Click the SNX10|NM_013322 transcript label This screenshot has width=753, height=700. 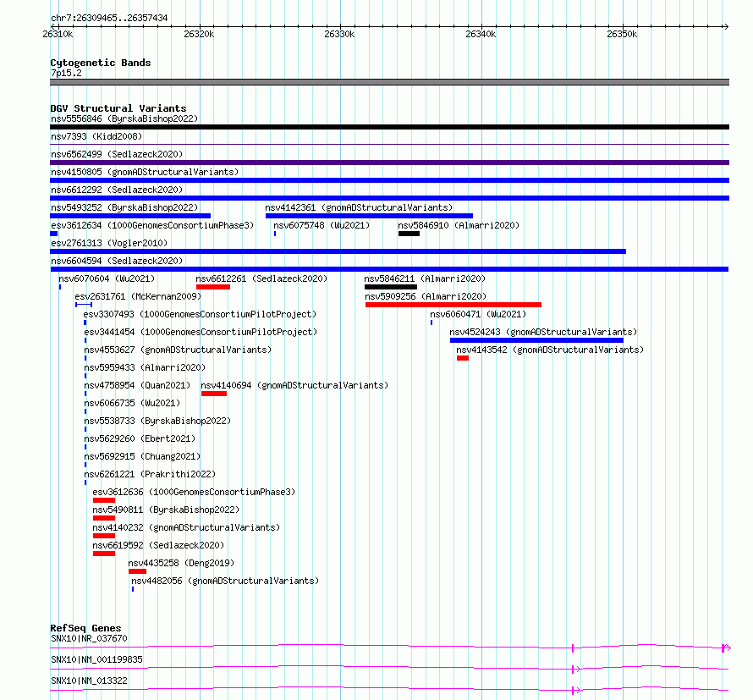[x=89, y=681]
